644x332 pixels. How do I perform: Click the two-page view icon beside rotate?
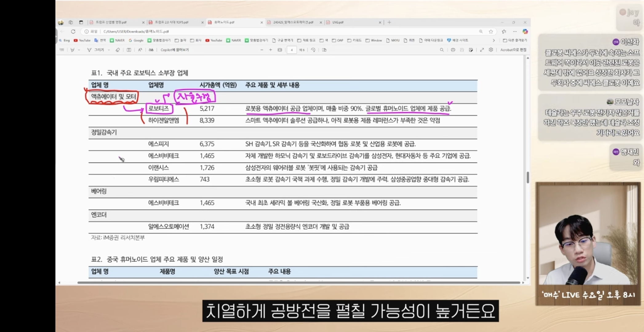(x=324, y=50)
